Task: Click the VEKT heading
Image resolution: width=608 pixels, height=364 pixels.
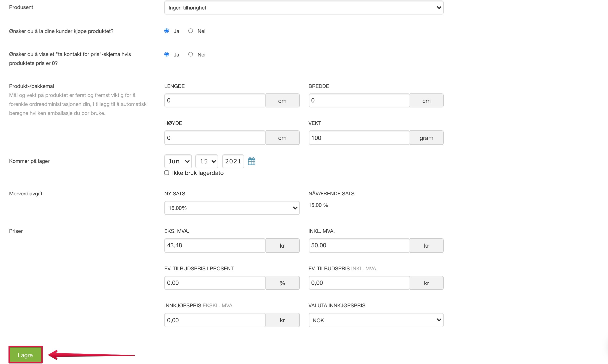Action: [315, 123]
